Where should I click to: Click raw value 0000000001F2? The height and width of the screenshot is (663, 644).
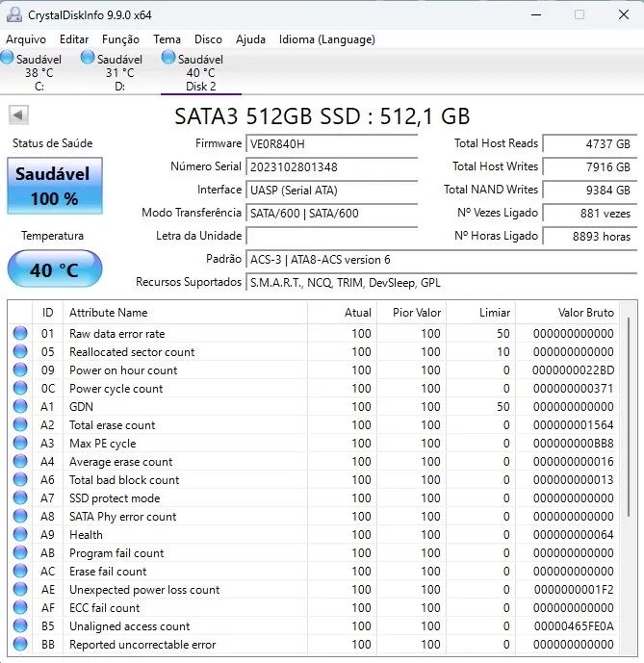[574, 590]
